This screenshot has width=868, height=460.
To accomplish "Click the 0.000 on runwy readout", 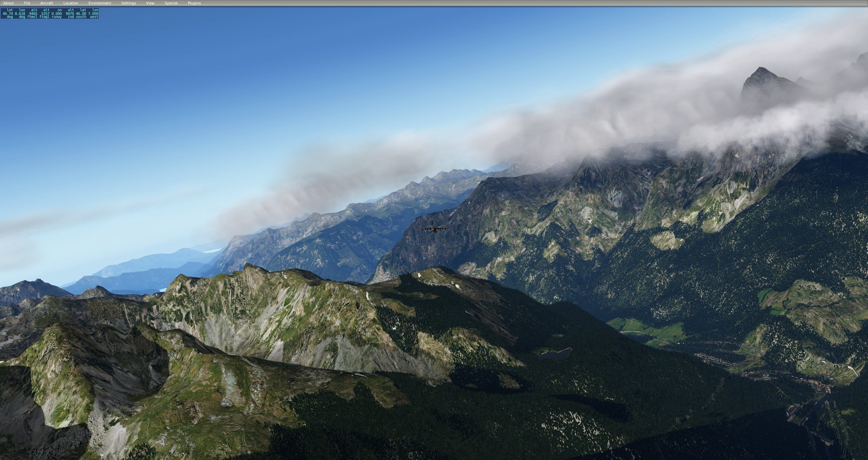I will [57, 14].
